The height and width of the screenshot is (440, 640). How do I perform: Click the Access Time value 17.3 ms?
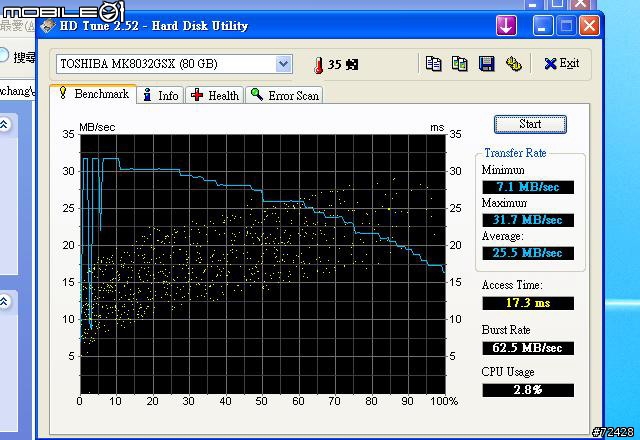click(x=528, y=303)
